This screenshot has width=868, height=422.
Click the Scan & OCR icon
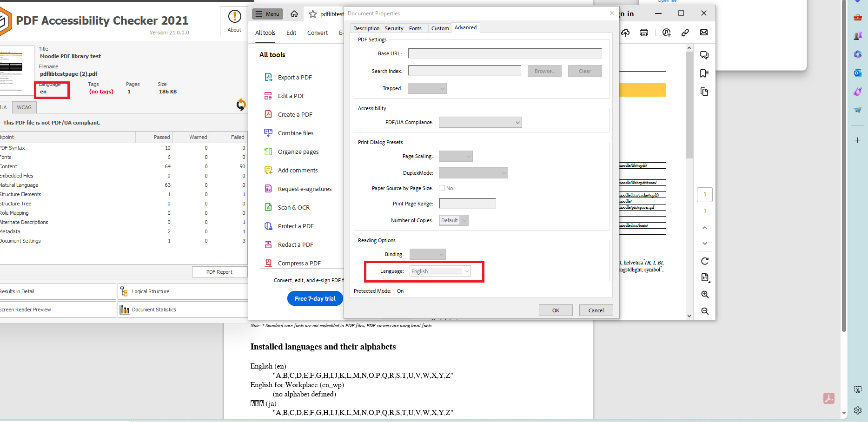[x=268, y=207]
